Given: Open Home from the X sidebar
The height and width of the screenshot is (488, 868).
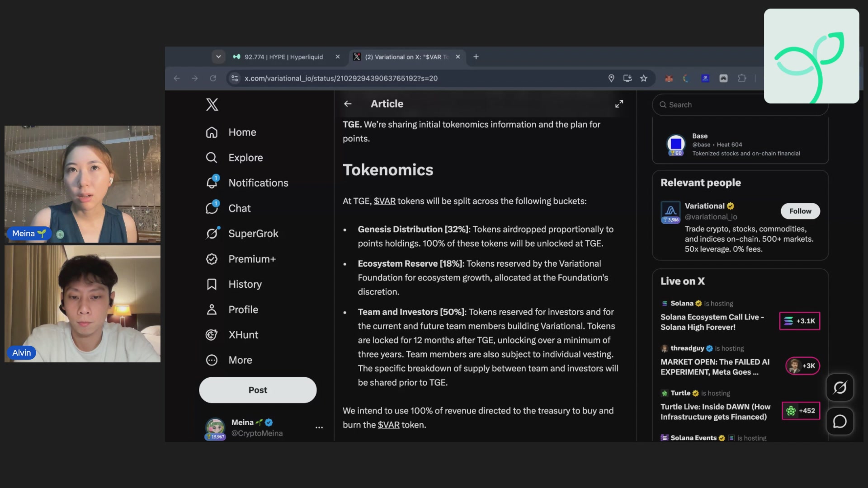Looking at the screenshot, I should [x=231, y=132].
